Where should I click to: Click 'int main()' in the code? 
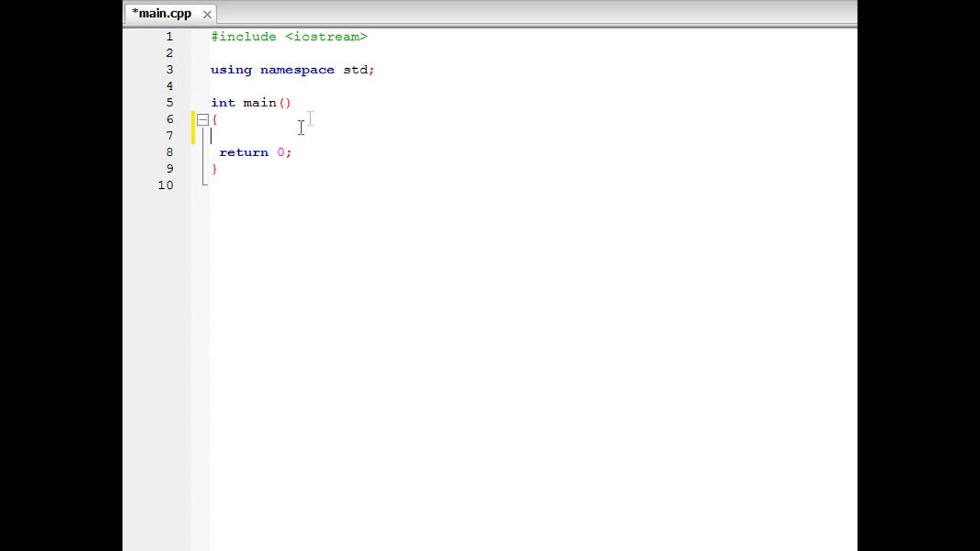251,103
